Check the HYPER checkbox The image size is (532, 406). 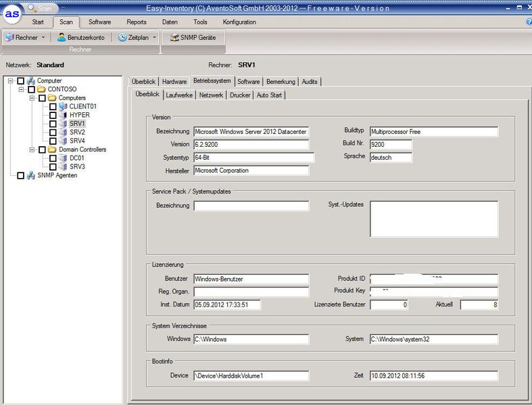tap(53, 115)
